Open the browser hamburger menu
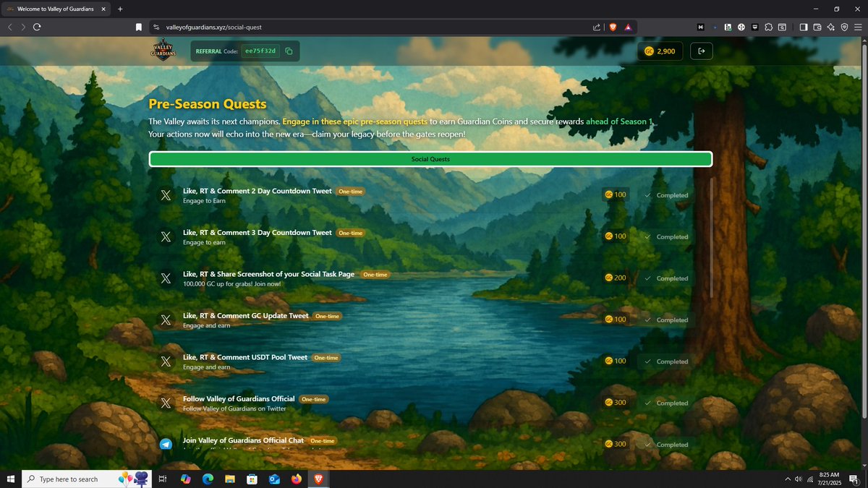 (858, 27)
